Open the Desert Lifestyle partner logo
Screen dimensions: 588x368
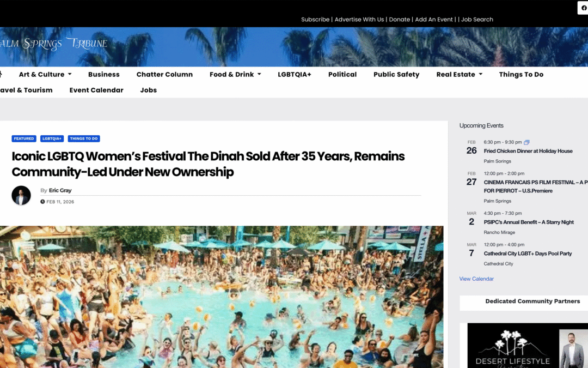click(x=512, y=346)
